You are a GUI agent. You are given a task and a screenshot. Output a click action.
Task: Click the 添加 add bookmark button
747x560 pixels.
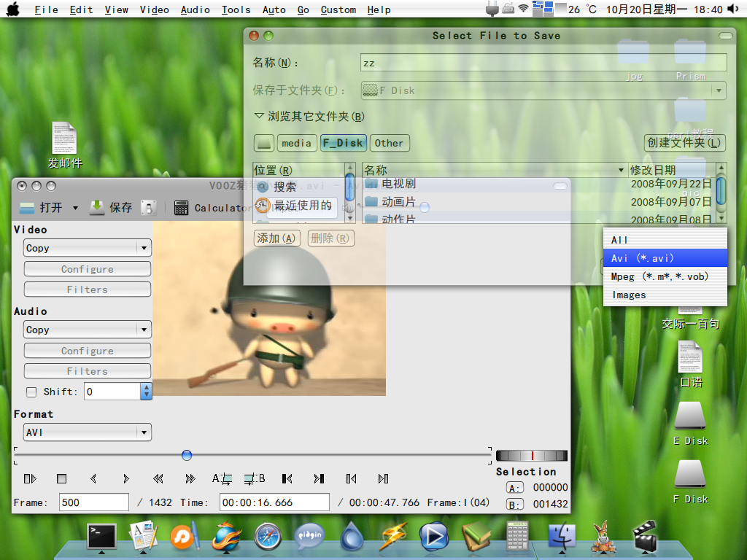[x=276, y=238]
